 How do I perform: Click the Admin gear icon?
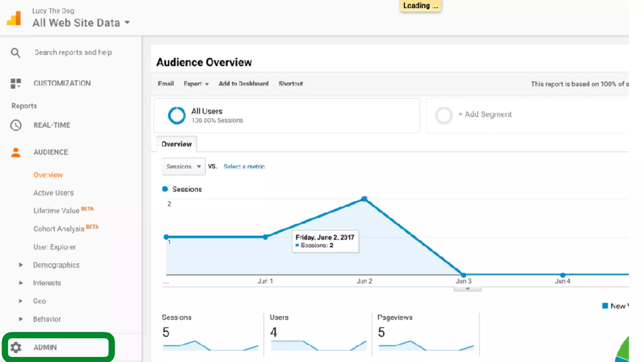pos(16,348)
